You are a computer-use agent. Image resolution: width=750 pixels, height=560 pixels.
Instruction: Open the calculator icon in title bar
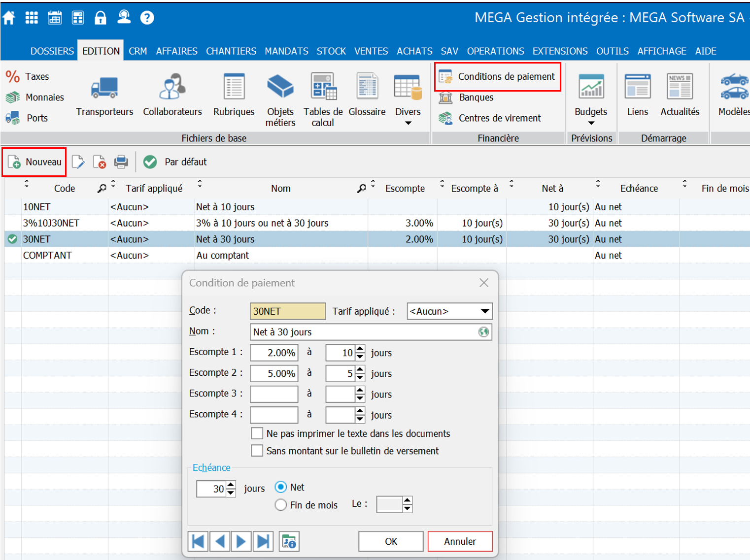[78, 18]
